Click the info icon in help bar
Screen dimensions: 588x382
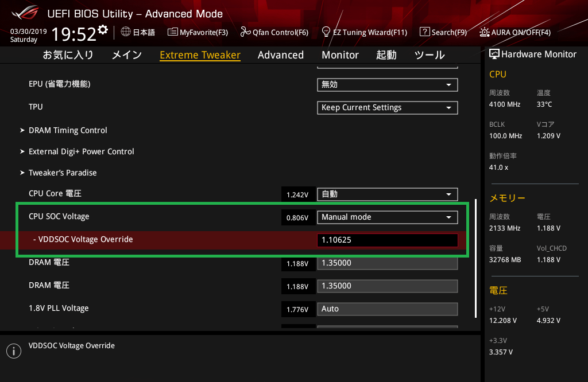[13, 351]
